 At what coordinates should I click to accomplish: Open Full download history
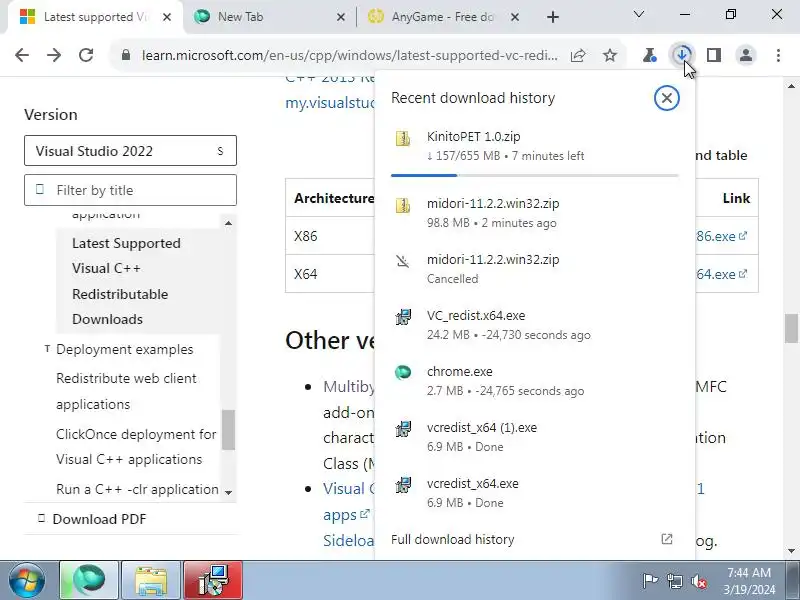click(x=453, y=539)
